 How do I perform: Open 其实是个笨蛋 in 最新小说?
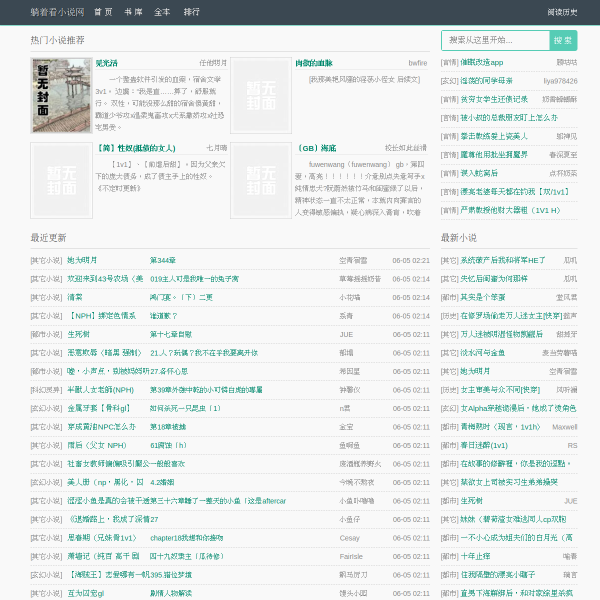click(x=483, y=297)
